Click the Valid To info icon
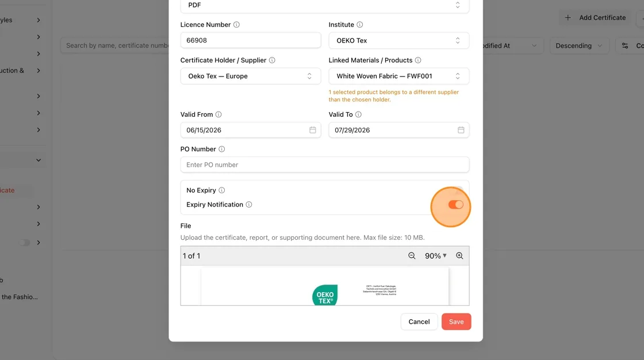Image resolution: width=644 pixels, height=360 pixels. 359,114
